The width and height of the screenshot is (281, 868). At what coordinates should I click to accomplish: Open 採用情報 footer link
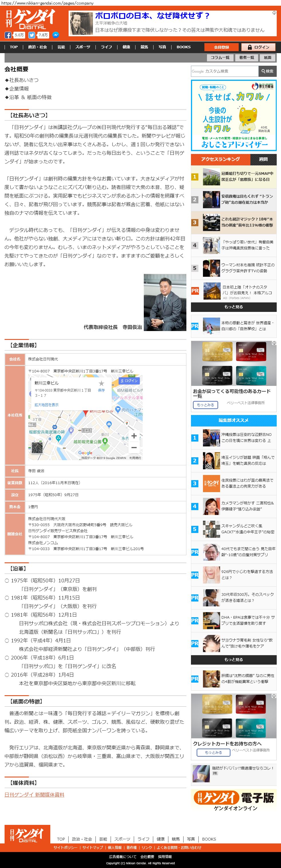click(165, 856)
